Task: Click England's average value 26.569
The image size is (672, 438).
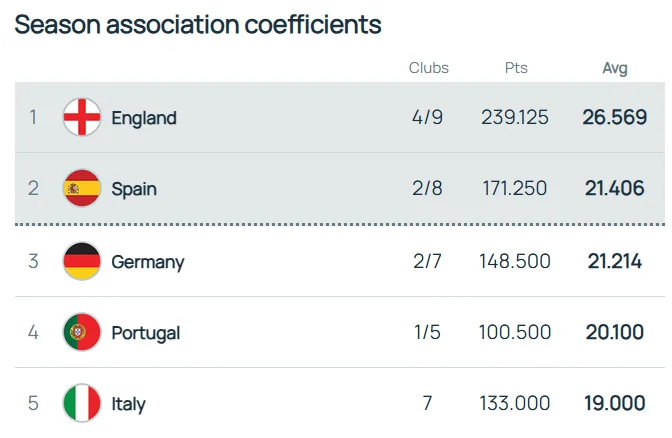Action: (614, 117)
